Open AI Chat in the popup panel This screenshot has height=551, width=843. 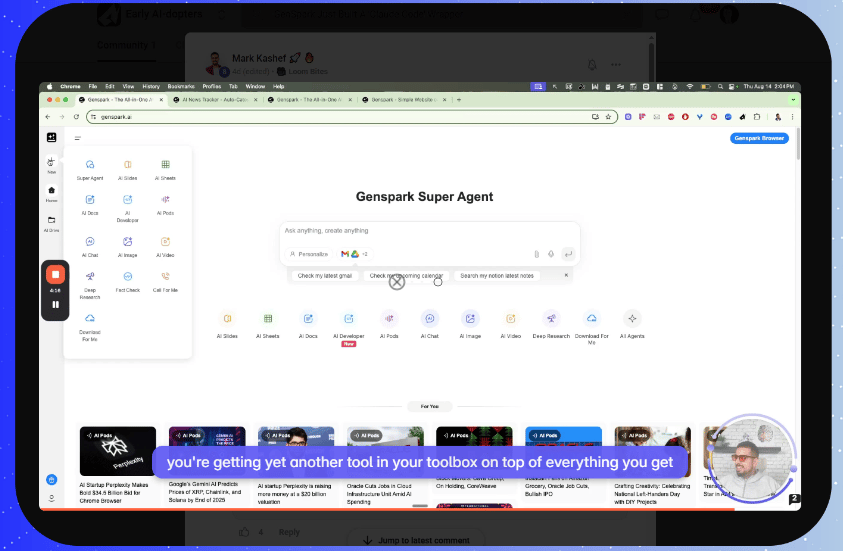tap(90, 246)
